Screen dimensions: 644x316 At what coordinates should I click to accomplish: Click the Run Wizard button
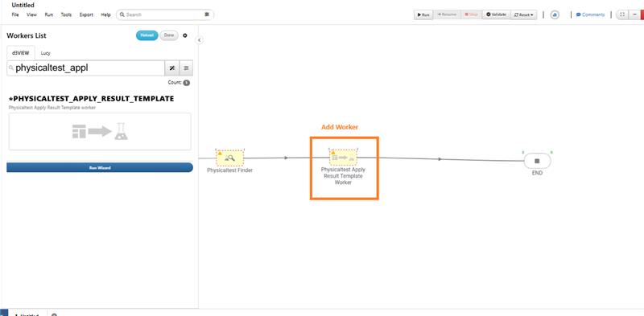pyautogui.click(x=100, y=167)
